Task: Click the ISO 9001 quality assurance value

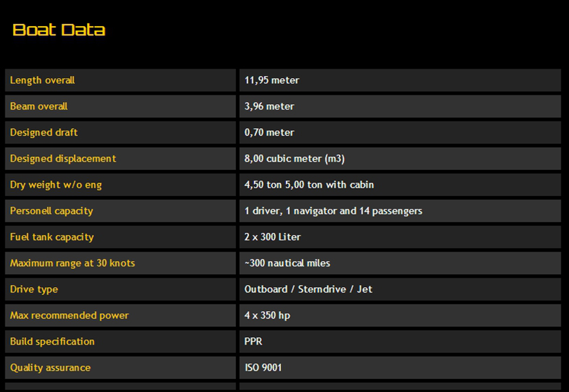Action: (263, 367)
